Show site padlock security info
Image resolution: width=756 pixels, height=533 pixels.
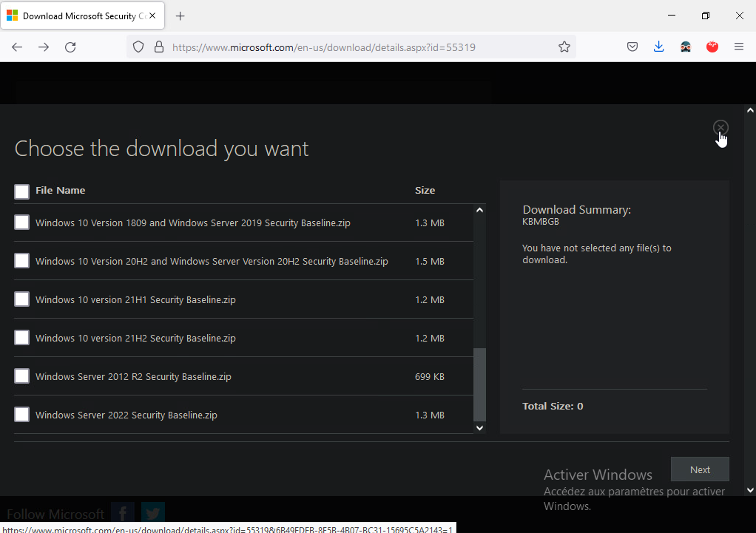coord(158,47)
